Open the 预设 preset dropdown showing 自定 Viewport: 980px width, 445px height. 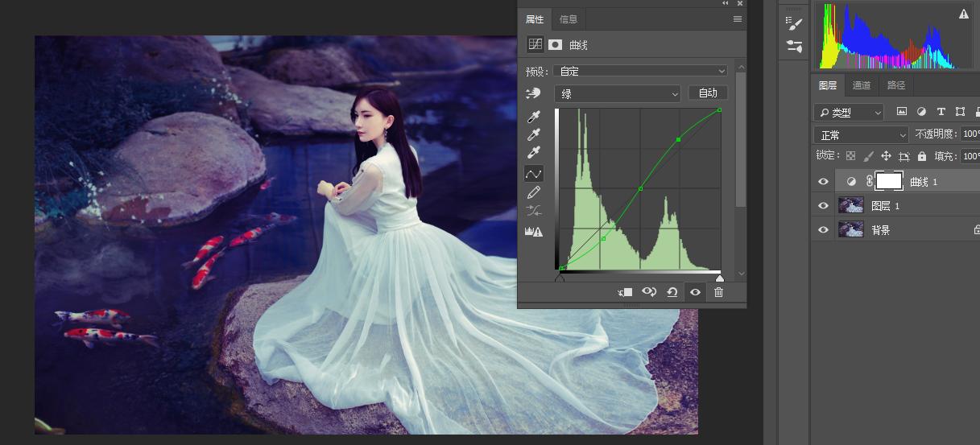(641, 71)
